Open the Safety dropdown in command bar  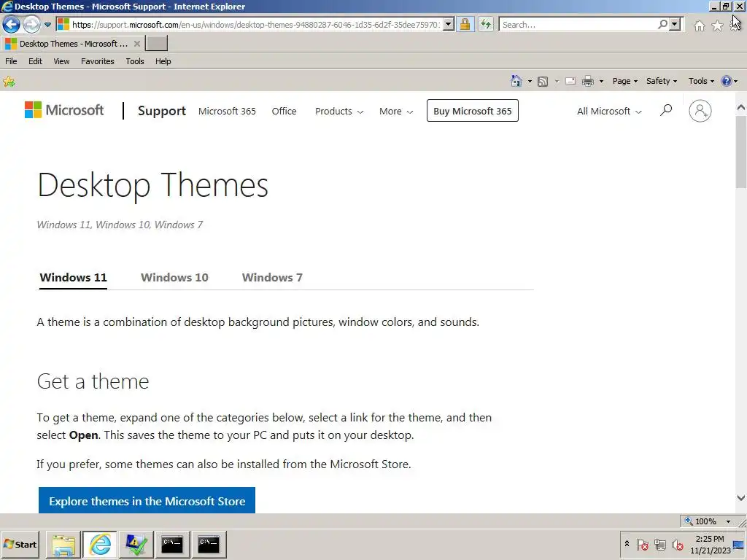tap(662, 81)
